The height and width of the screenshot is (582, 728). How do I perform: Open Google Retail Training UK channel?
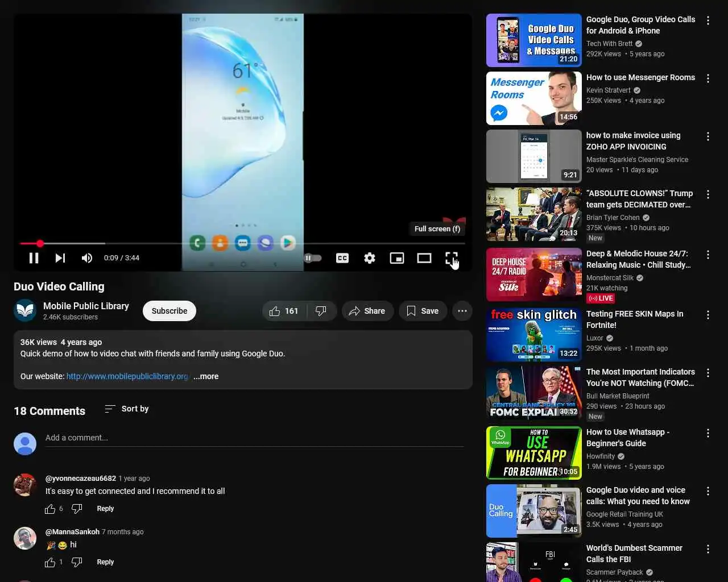pyautogui.click(x=625, y=514)
